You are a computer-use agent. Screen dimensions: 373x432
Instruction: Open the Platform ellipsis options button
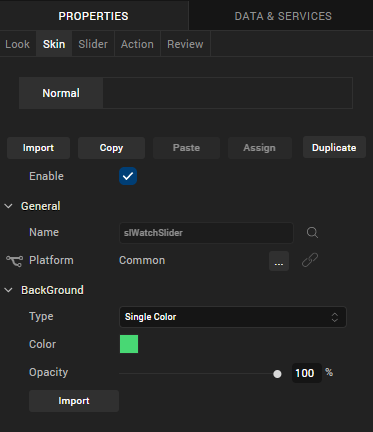pyautogui.click(x=279, y=261)
